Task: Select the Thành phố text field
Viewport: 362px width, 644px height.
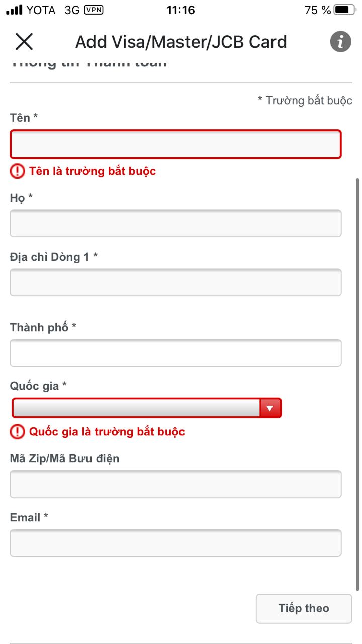Action: [175, 353]
